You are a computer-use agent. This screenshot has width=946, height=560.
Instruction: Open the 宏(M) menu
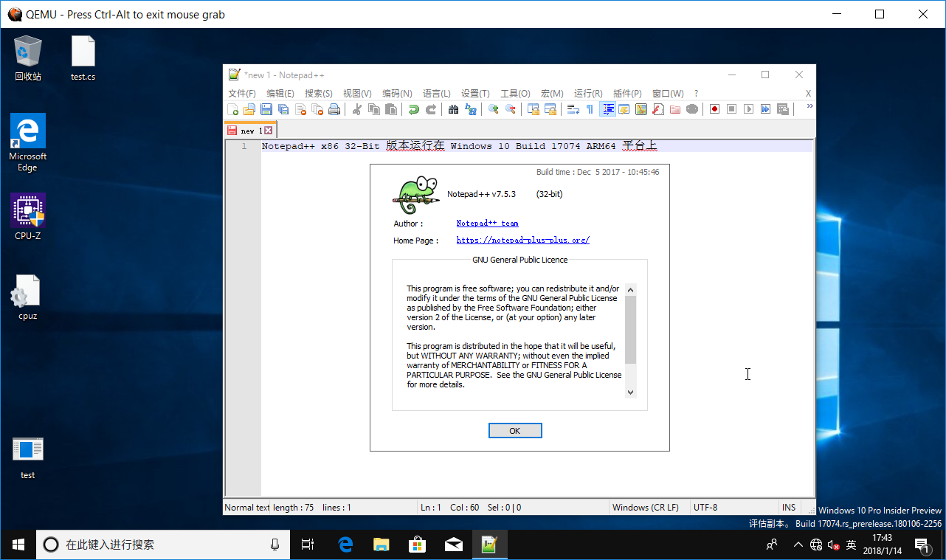[x=551, y=93]
